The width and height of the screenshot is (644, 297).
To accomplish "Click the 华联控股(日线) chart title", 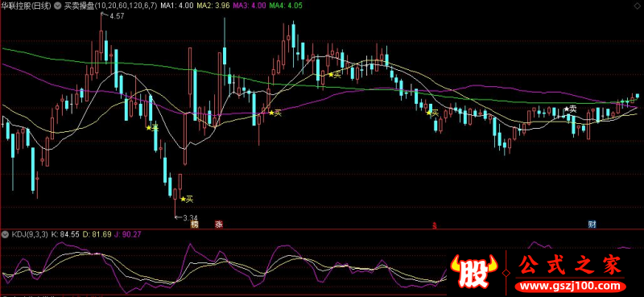I will (27, 6).
